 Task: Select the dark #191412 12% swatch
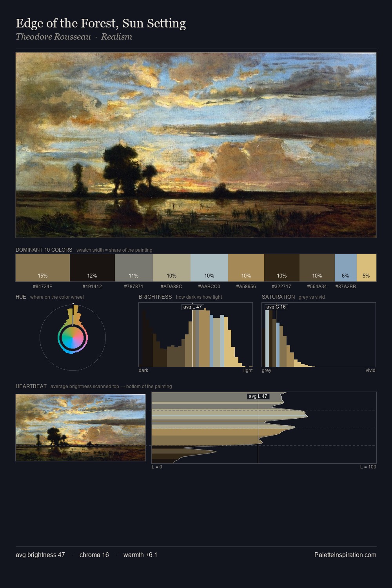click(x=92, y=268)
